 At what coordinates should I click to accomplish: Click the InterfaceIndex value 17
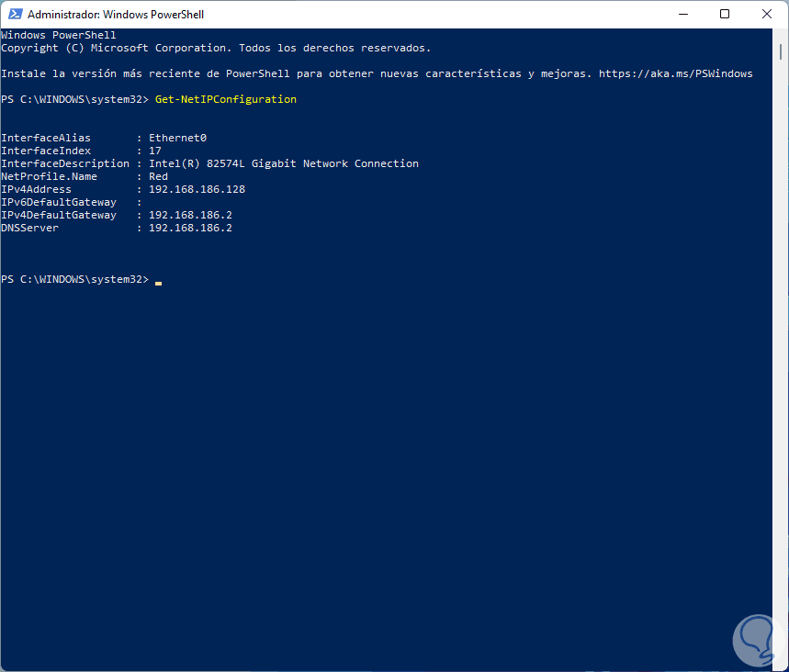pyautogui.click(x=155, y=151)
